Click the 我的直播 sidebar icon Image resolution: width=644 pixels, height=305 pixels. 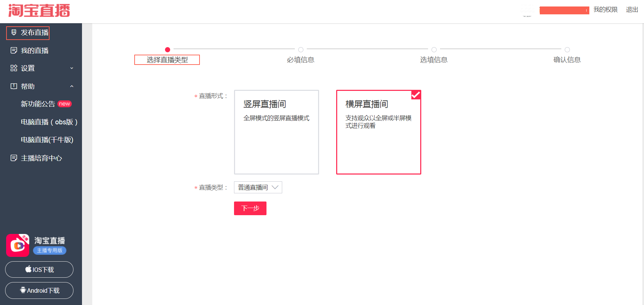(x=14, y=51)
